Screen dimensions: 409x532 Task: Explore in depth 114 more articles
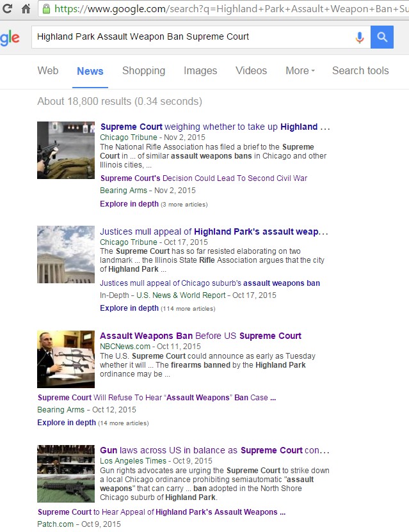[157, 308]
